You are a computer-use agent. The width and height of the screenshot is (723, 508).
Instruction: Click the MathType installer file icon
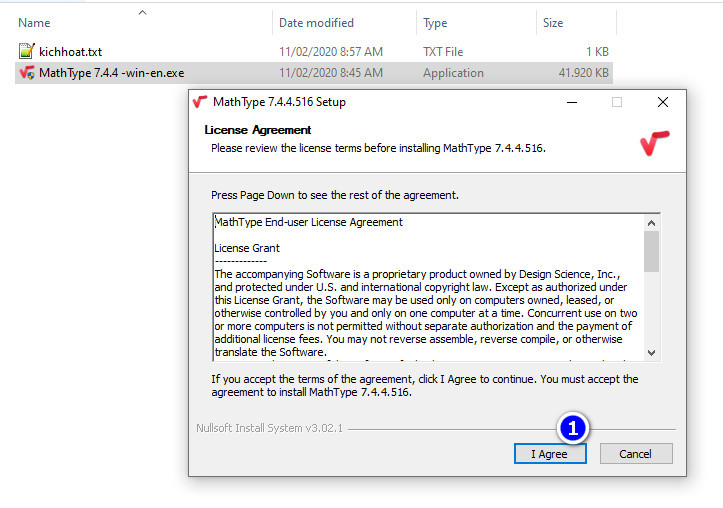pos(27,73)
